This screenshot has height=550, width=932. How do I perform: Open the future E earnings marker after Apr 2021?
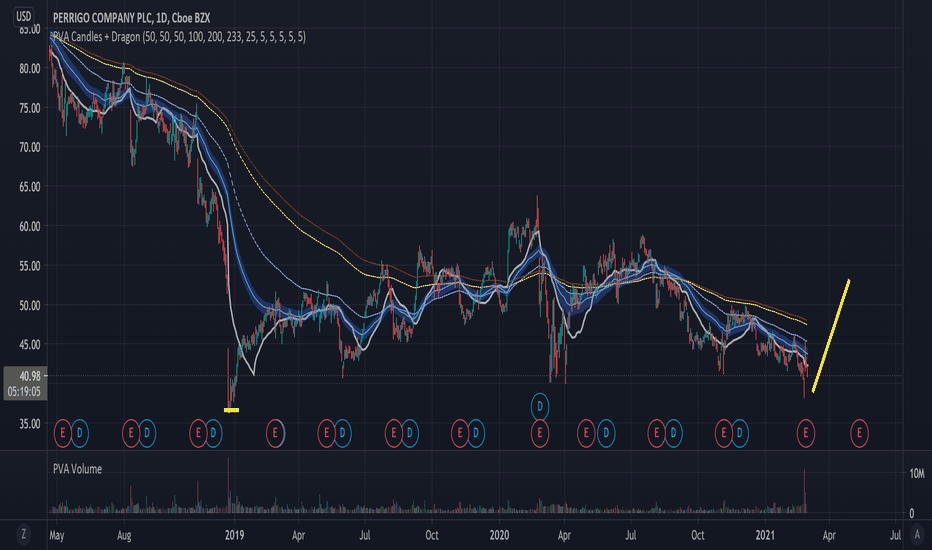pos(859,433)
